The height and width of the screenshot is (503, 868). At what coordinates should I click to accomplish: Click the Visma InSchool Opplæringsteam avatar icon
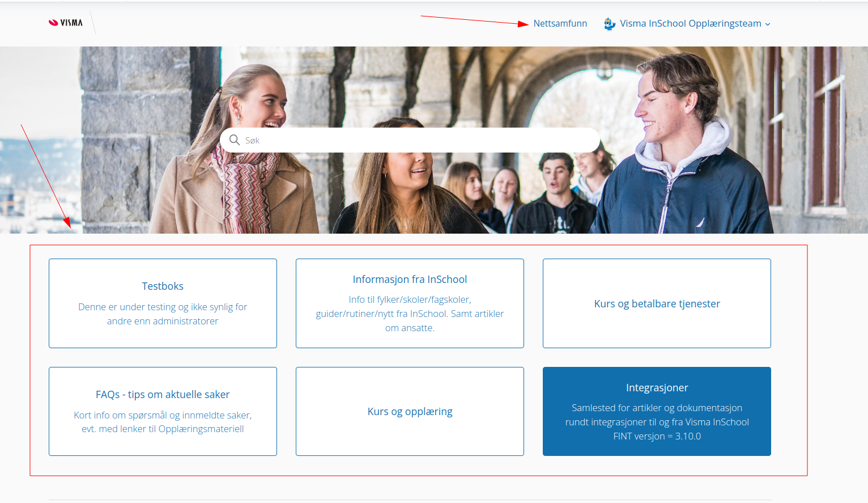pos(610,24)
